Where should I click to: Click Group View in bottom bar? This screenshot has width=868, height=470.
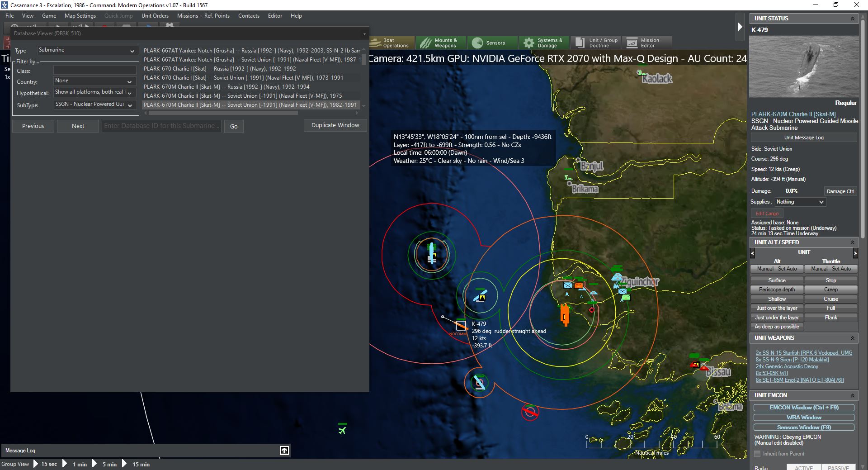pos(15,464)
